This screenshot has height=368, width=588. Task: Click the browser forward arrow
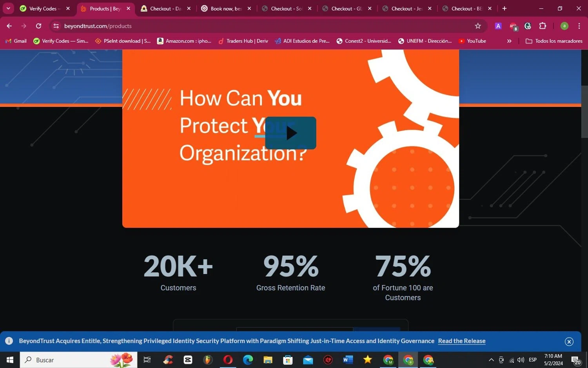24,26
